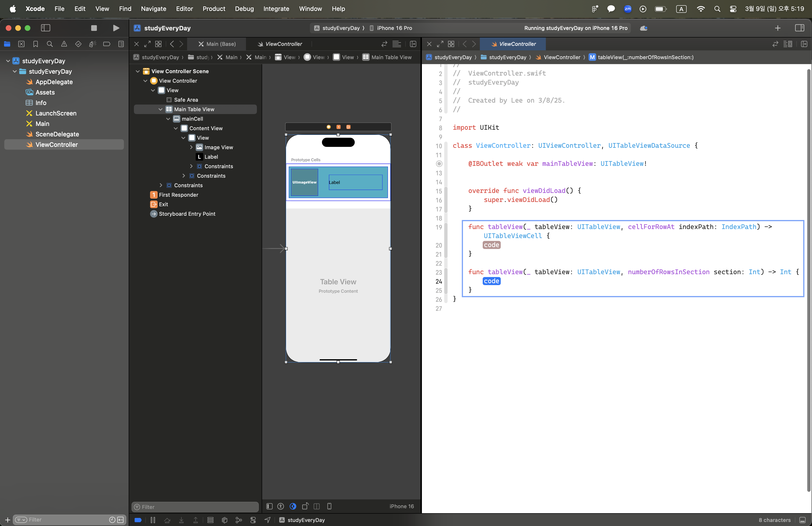Click the UIImageView in prototype cell
This screenshot has width=812, height=526.
coord(304,182)
